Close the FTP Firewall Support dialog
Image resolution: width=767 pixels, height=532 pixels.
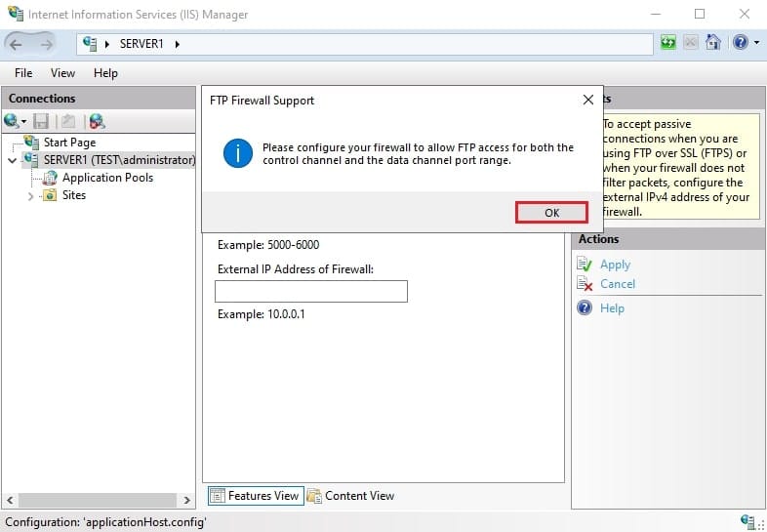(588, 100)
